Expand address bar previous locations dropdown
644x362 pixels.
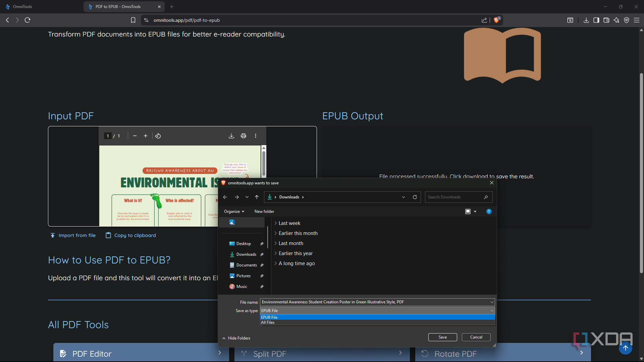pyautogui.click(x=404, y=197)
